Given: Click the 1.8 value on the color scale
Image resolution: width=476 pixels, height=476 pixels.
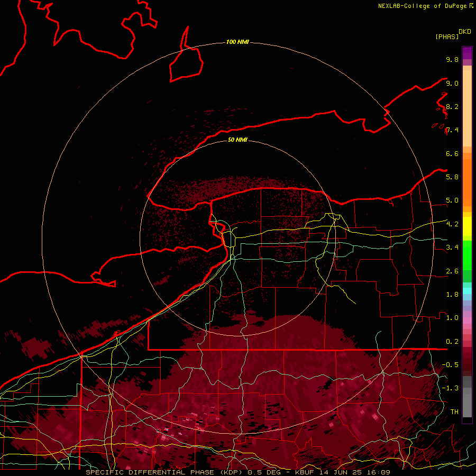Looking at the screenshot, I should point(452,295).
